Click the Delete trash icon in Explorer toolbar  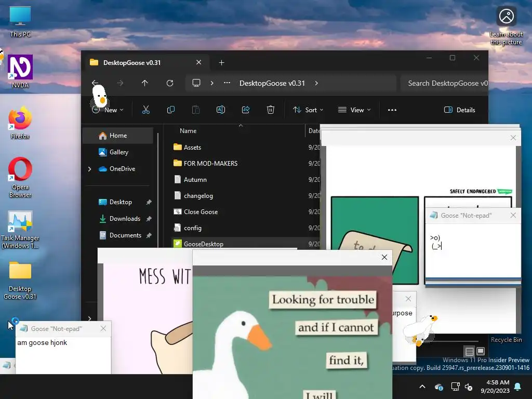[x=270, y=110]
